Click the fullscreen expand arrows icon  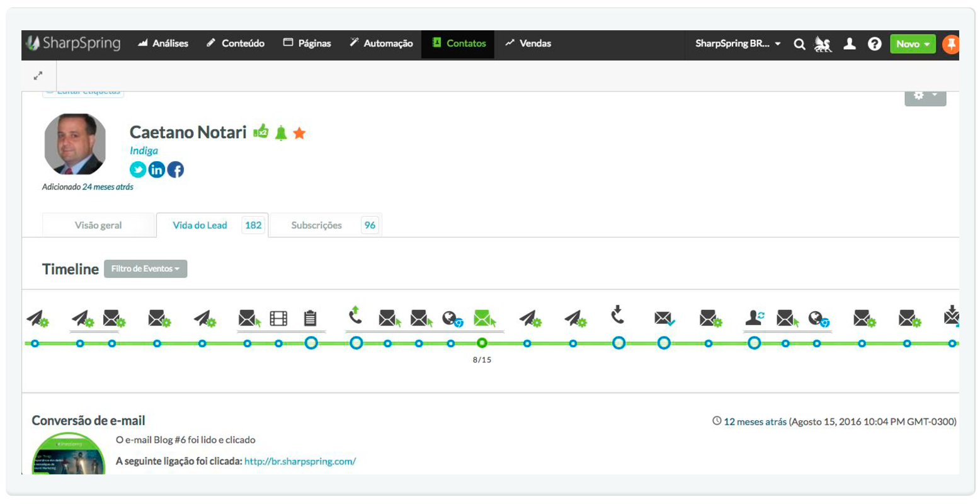[38, 76]
